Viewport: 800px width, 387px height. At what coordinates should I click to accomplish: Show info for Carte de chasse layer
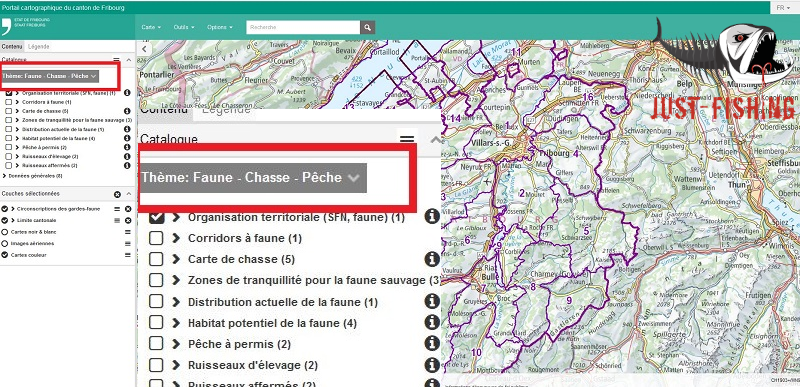tap(127, 111)
